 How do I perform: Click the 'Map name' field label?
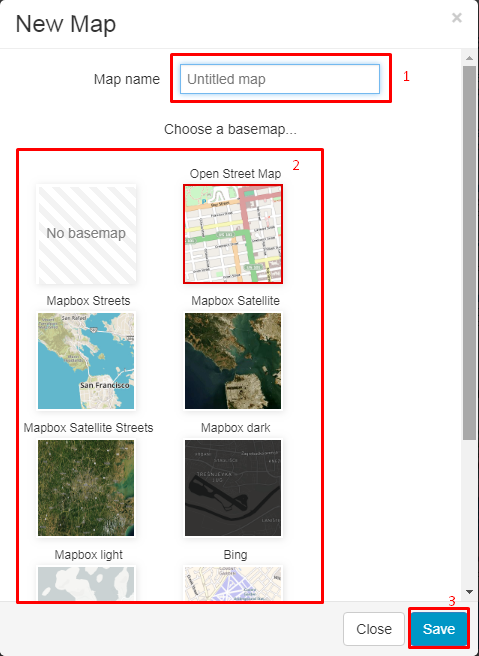tap(127, 79)
